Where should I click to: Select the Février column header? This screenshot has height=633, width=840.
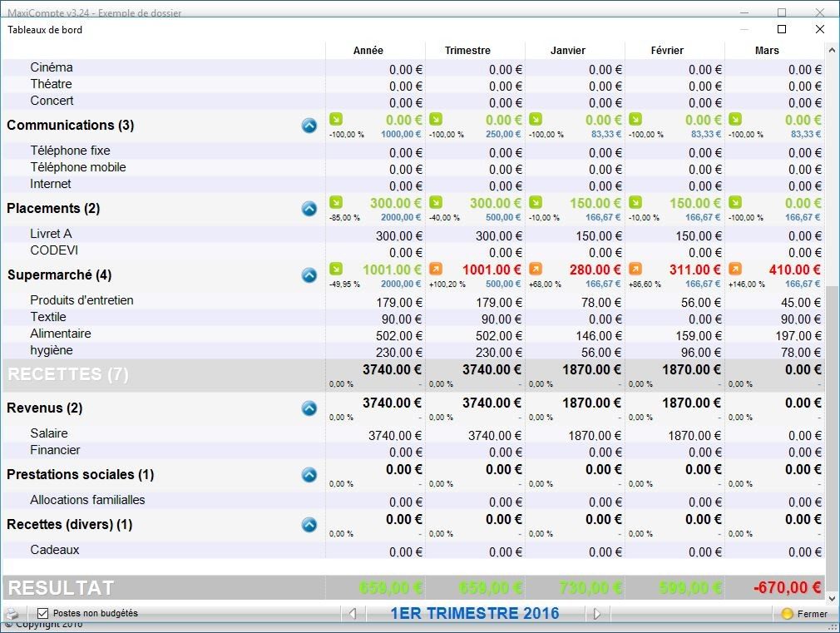[x=667, y=51]
